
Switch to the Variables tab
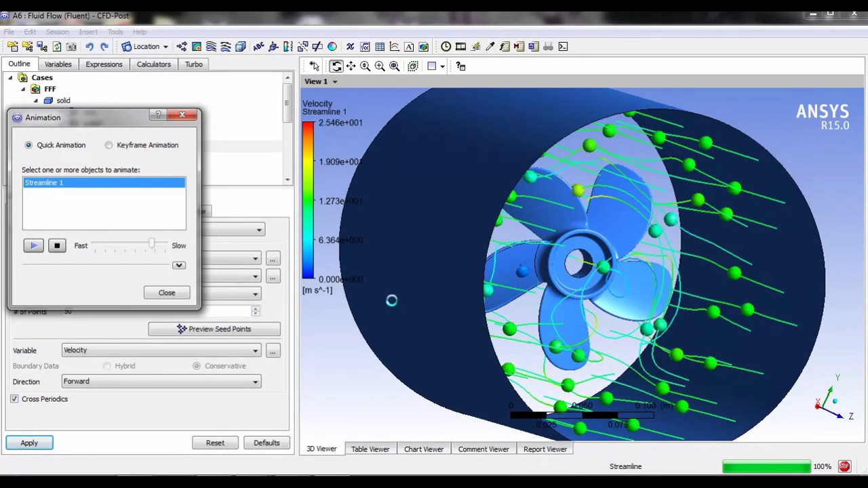[58, 64]
